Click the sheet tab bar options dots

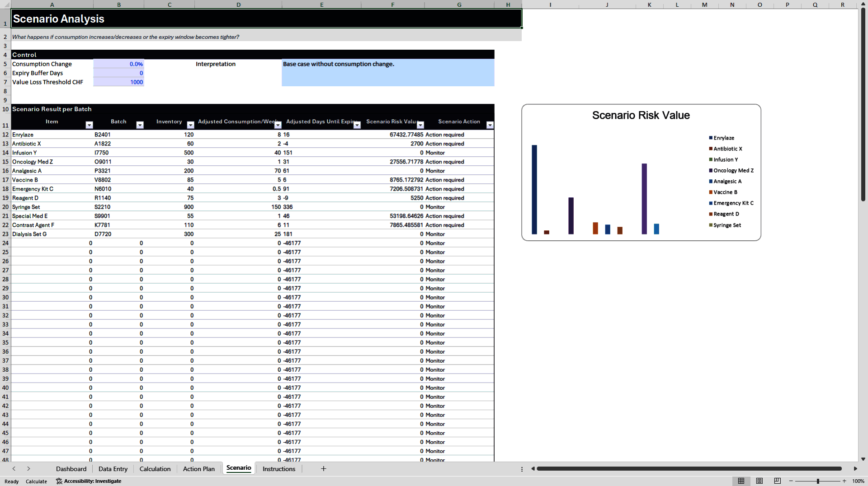click(522, 469)
